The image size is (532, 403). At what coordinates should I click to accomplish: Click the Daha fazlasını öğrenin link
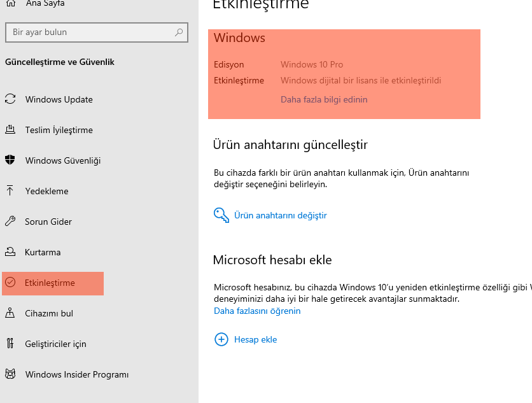257,311
